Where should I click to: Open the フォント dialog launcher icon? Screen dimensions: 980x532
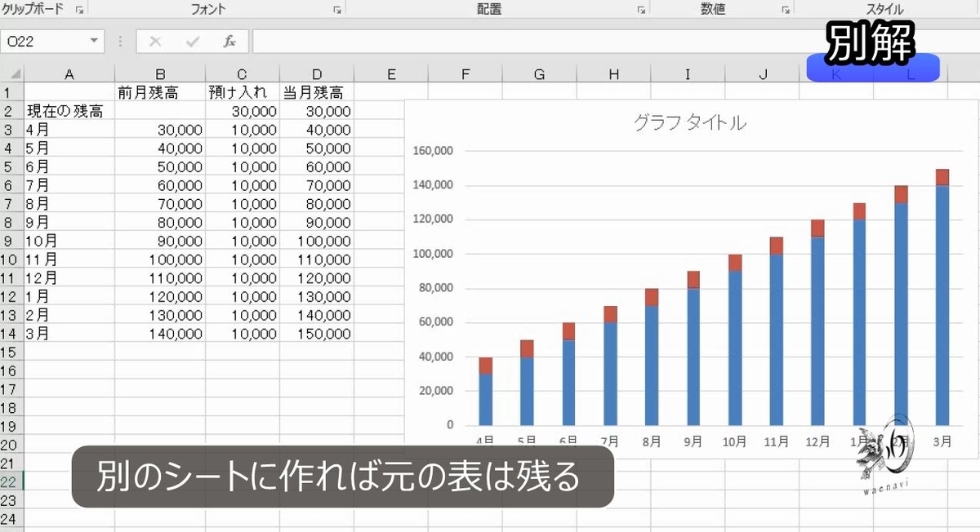pyautogui.click(x=336, y=8)
